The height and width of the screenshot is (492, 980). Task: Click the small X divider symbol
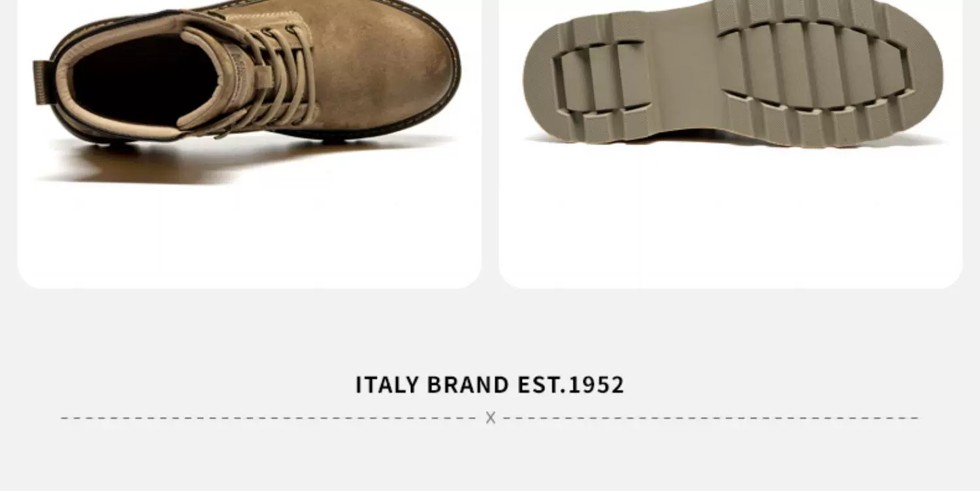click(491, 418)
